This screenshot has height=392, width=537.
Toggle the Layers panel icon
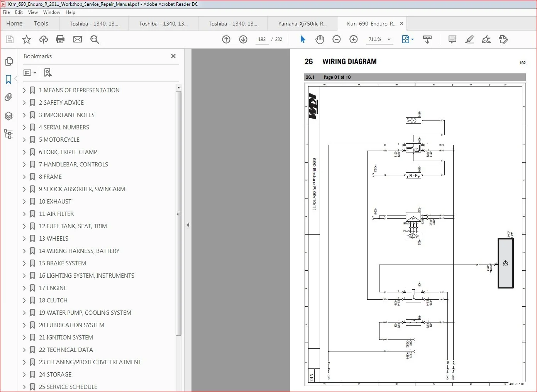[8, 116]
